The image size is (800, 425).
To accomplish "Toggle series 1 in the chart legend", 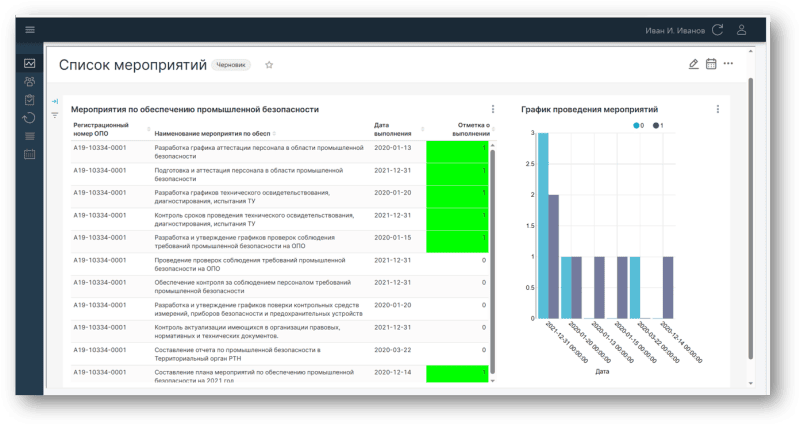I will (658, 125).
